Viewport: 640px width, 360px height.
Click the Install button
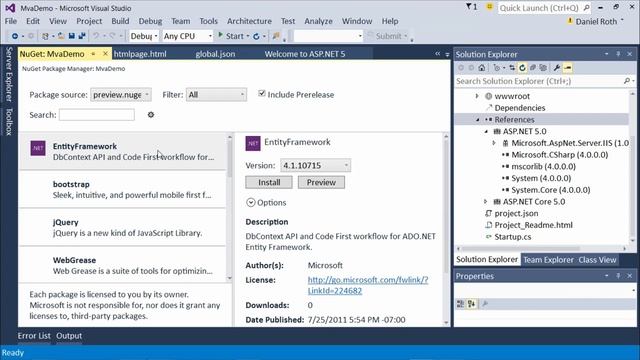(x=269, y=182)
